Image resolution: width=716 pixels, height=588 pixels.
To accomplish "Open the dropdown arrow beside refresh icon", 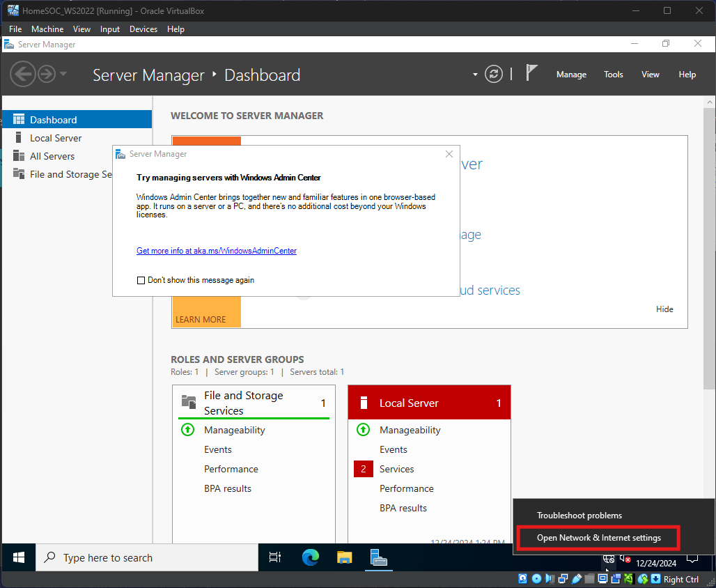I will (x=476, y=75).
